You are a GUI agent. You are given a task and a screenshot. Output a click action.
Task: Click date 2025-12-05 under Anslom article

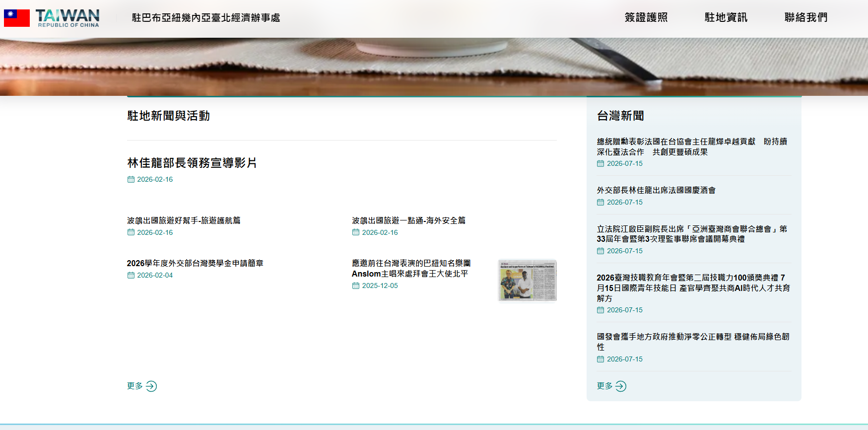point(380,286)
